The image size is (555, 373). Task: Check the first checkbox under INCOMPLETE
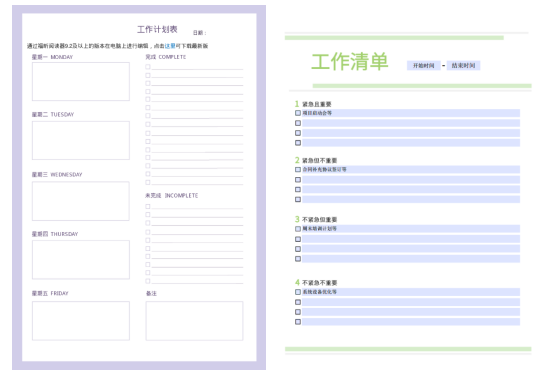pos(148,206)
